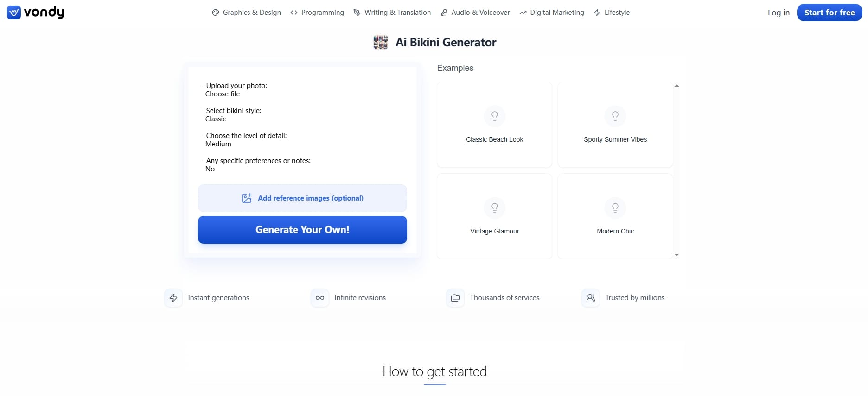The image size is (868, 396).
Task: Click the Vondy logo icon
Action: tap(14, 13)
